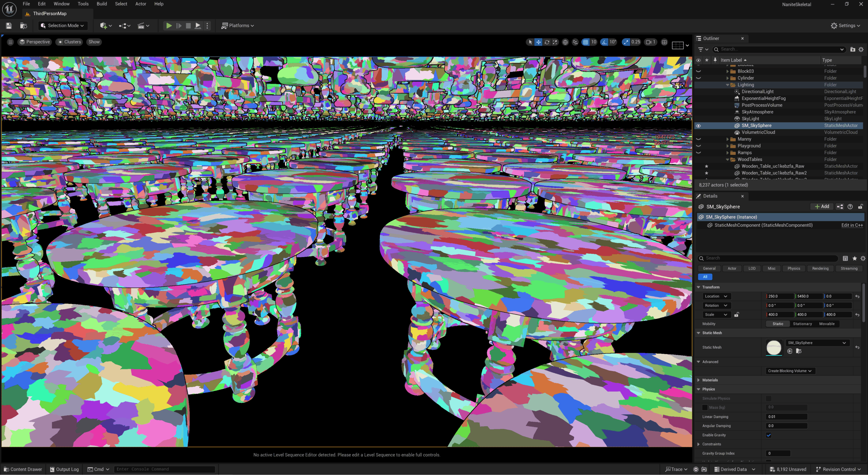Open the Selection Mode dropdown

(x=63, y=25)
